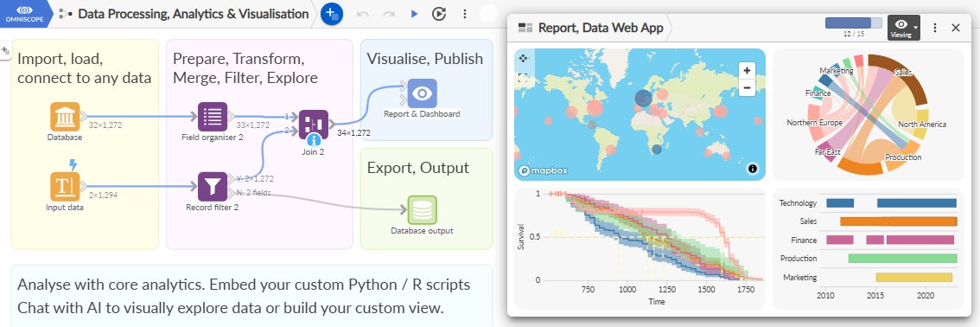The width and height of the screenshot is (980, 327).
Task: Click the Northern Europe label in chord diagram
Action: point(814,123)
